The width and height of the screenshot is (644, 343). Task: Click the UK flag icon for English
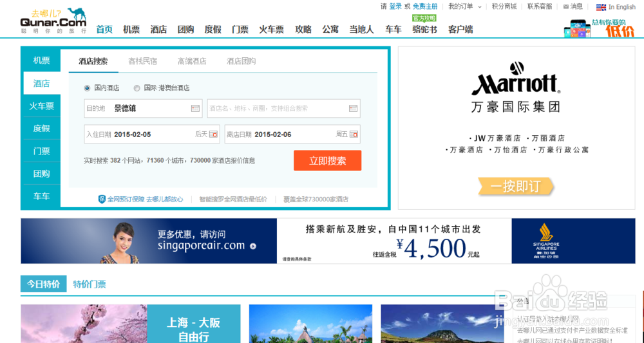coord(601,7)
